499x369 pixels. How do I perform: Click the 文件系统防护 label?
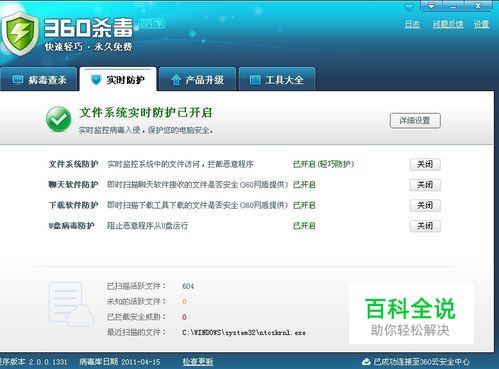pyautogui.click(x=73, y=164)
